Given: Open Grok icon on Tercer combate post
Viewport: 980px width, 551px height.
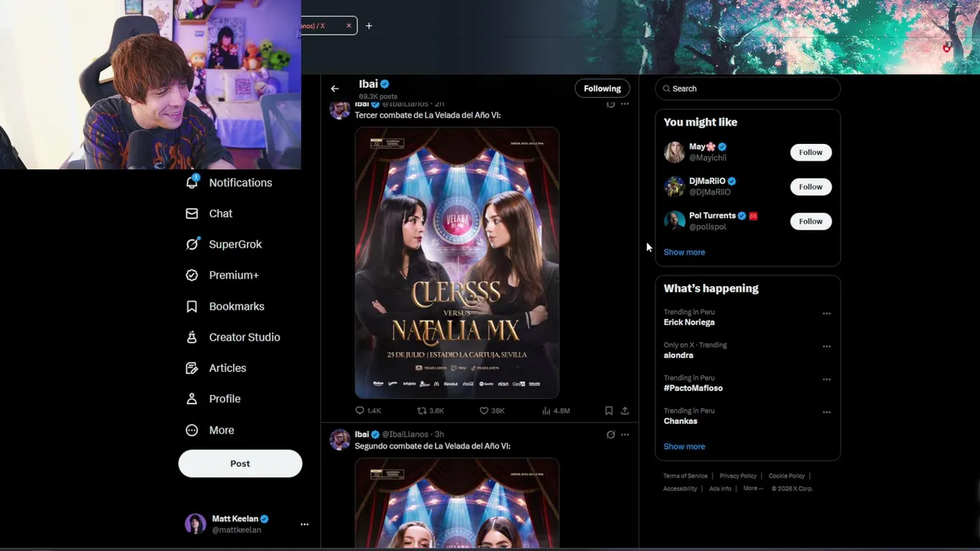Looking at the screenshot, I should tap(610, 103).
